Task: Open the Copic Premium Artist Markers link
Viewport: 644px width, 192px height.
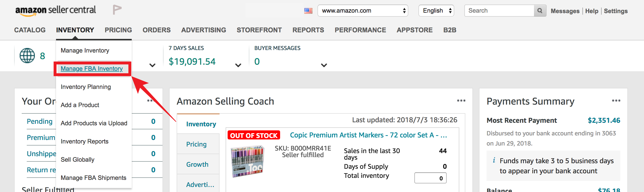Action: pyautogui.click(x=368, y=135)
